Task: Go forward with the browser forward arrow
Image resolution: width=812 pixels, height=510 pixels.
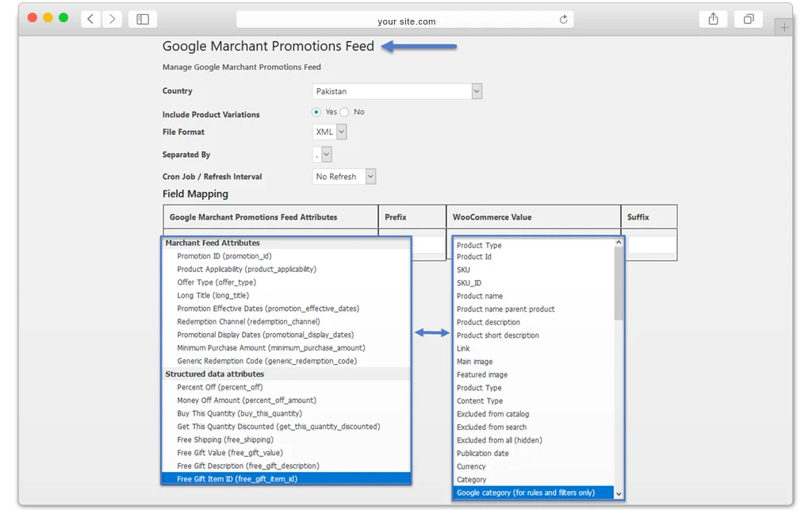Action: pyautogui.click(x=112, y=19)
